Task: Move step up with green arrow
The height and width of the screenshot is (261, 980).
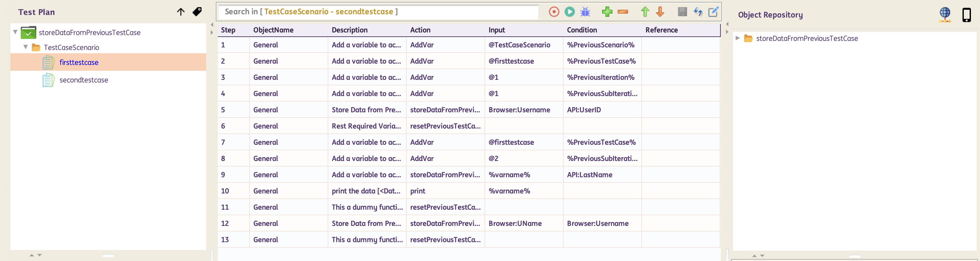Action: 645,12
